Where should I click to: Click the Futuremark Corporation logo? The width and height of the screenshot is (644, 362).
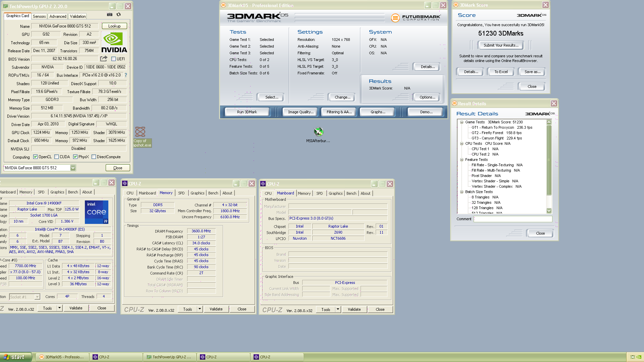click(416, 17)
